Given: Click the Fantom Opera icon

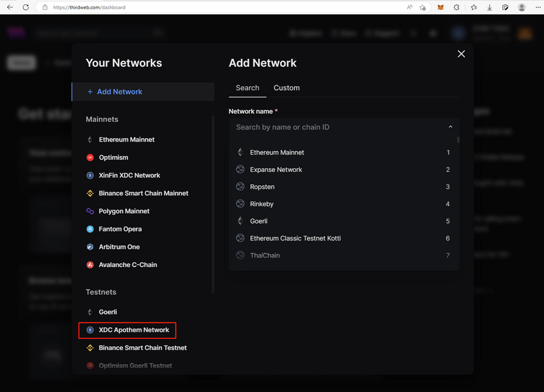Looking at the screenshot, I should (x=90, y=229).
